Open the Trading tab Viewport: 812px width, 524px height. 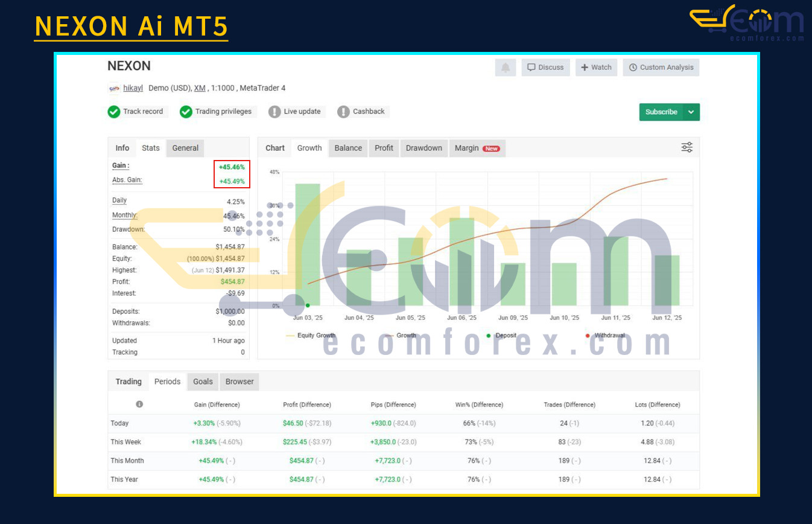click(x=128, y=382)
